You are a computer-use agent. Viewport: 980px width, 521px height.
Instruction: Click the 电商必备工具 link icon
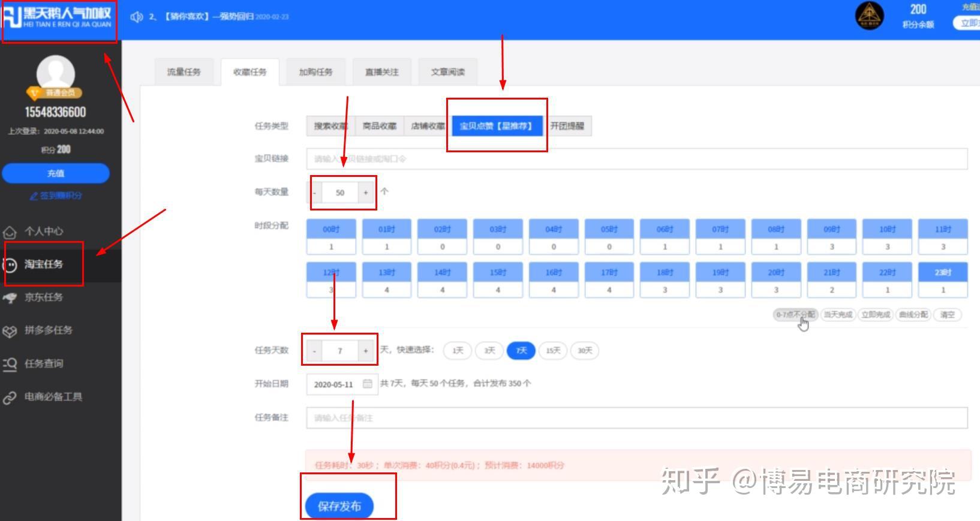[x=10, y=397]
